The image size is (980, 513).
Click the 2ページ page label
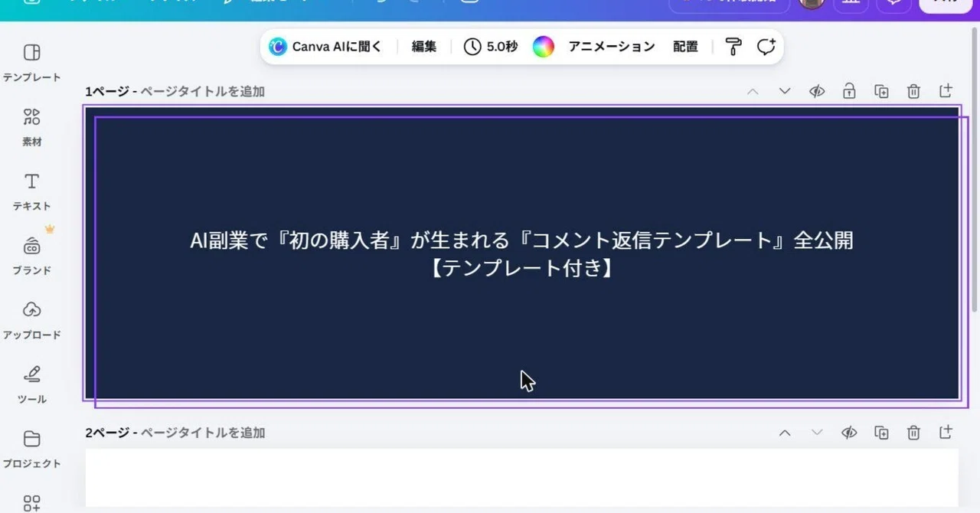[x=107, y=433]
